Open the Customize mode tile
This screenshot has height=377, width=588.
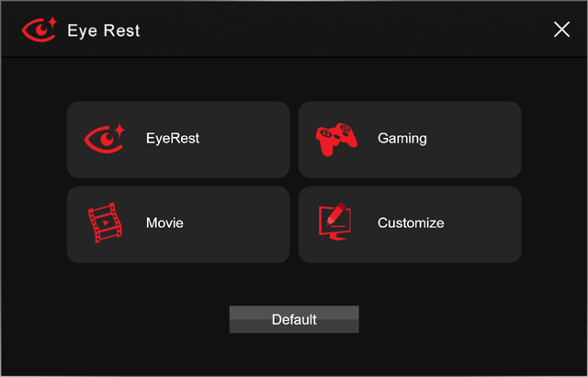click(410, 224)
